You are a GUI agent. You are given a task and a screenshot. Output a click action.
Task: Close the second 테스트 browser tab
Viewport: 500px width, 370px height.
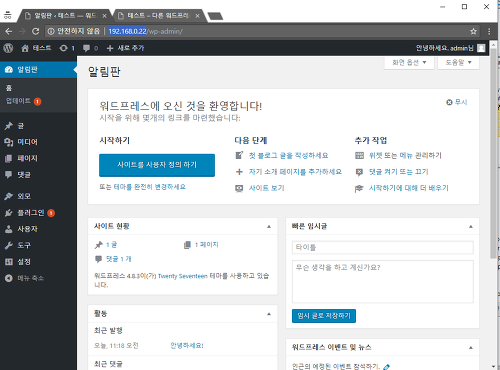(x=197, y=16)
